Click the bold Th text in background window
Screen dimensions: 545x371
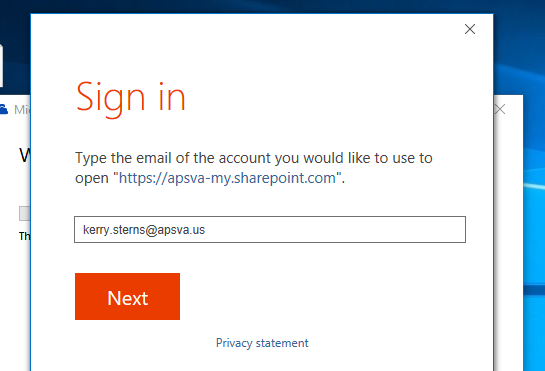tap(25, 236)
